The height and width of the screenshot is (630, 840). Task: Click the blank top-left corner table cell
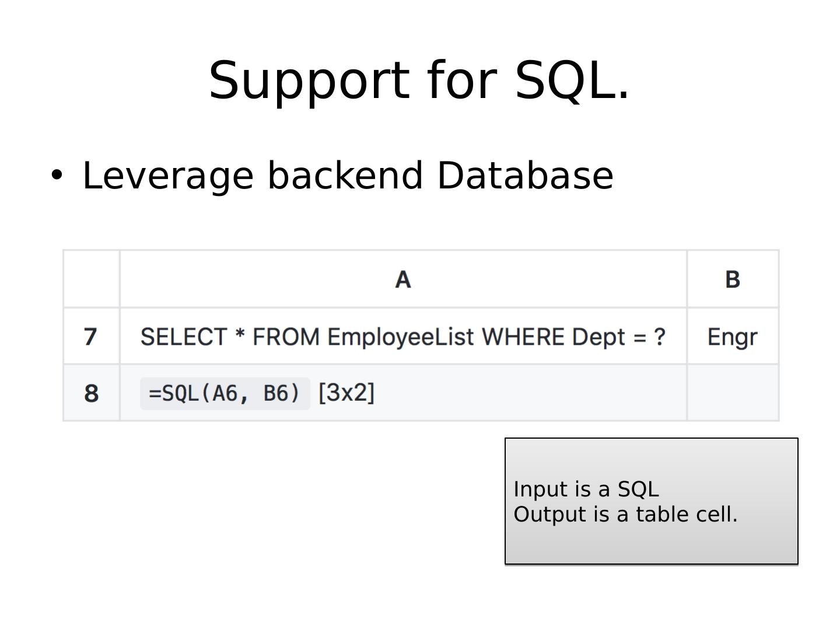91,279
